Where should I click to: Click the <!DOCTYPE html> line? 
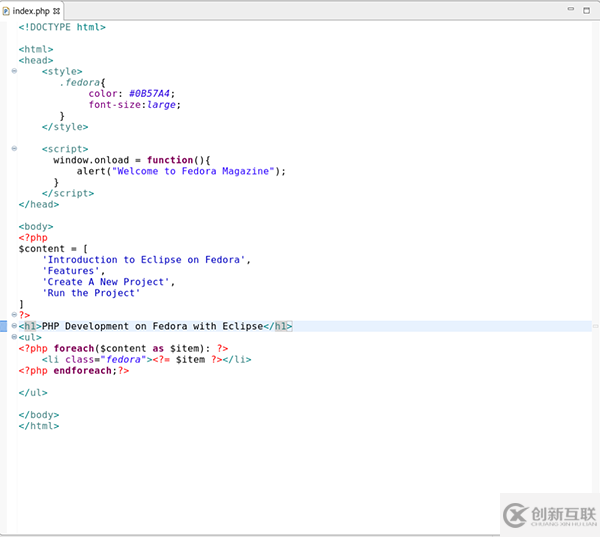tap(62, 27)
